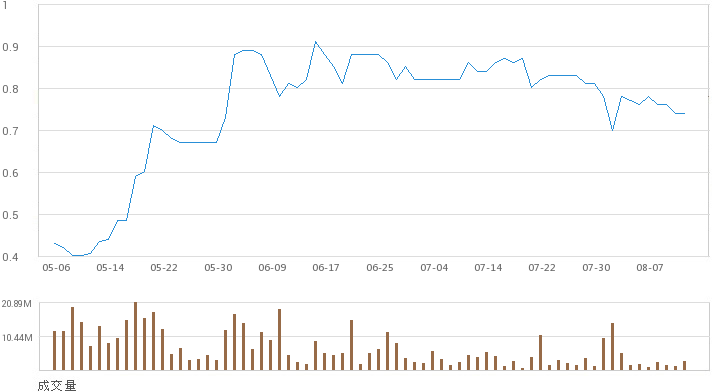Click the 0.4 price axis label
720x392 pixels.
[10, 257]
